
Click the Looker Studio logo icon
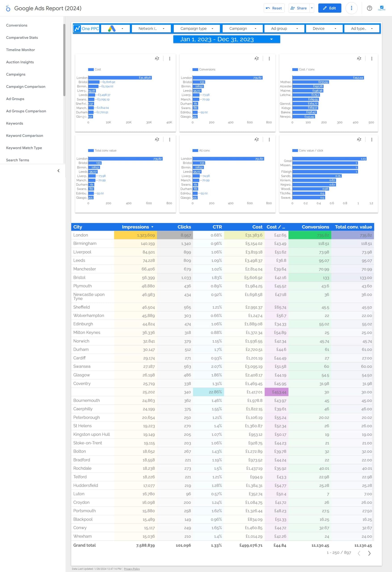tap(8, 8)
